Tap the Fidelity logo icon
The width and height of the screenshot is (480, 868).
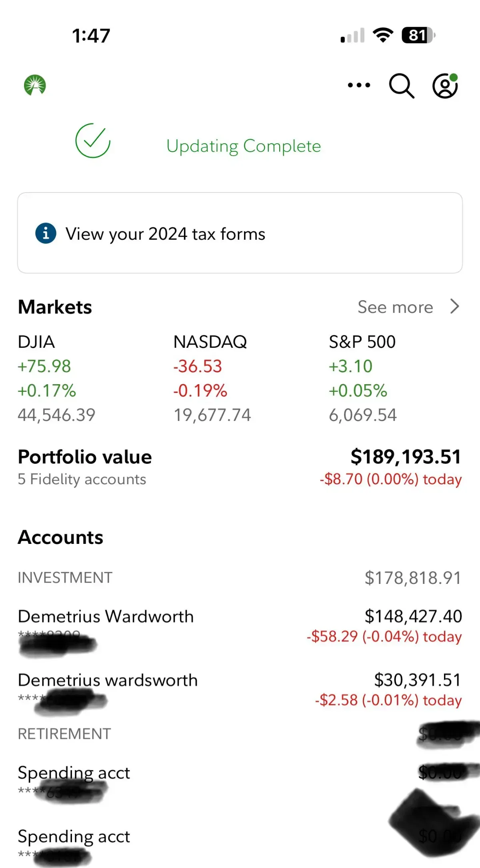(x=35, y=85)
